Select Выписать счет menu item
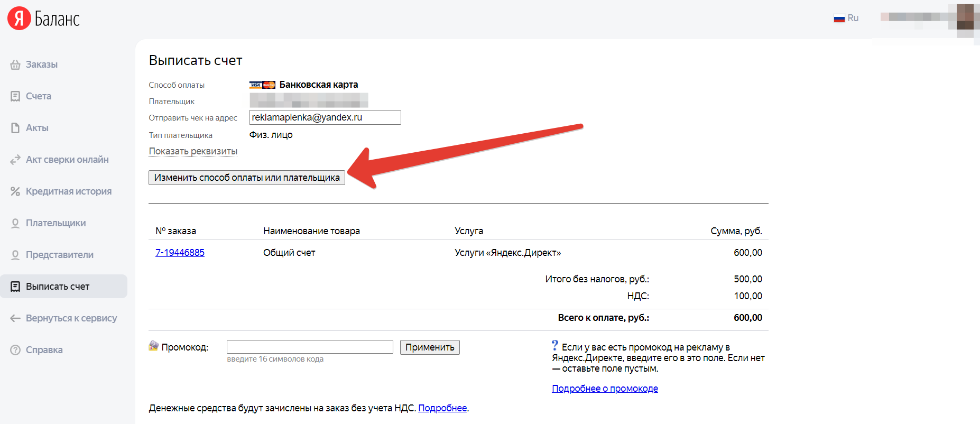This screenshot has width=980, height=424. pyautogui.click(x=63, y=287)
